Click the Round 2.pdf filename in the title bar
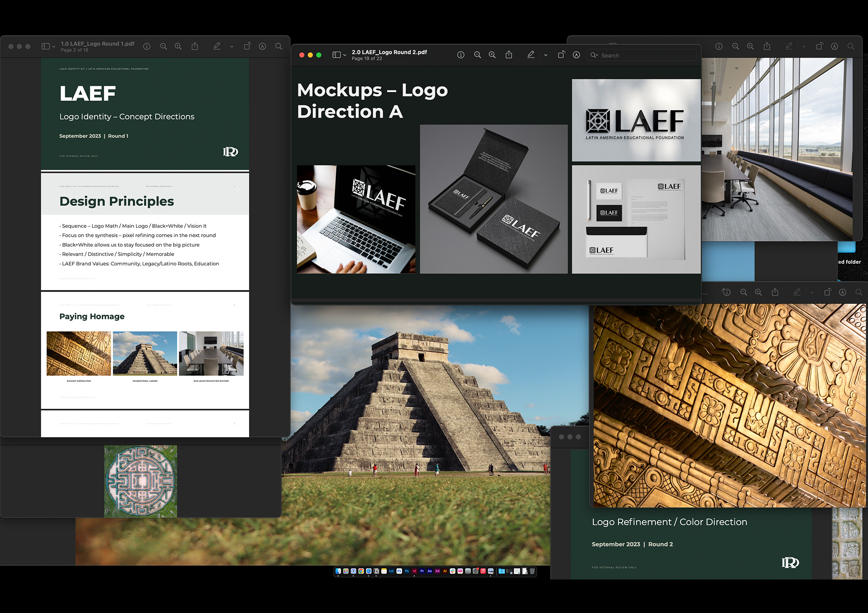The width and height of the screenshot is (868, 613). (389, 52)
